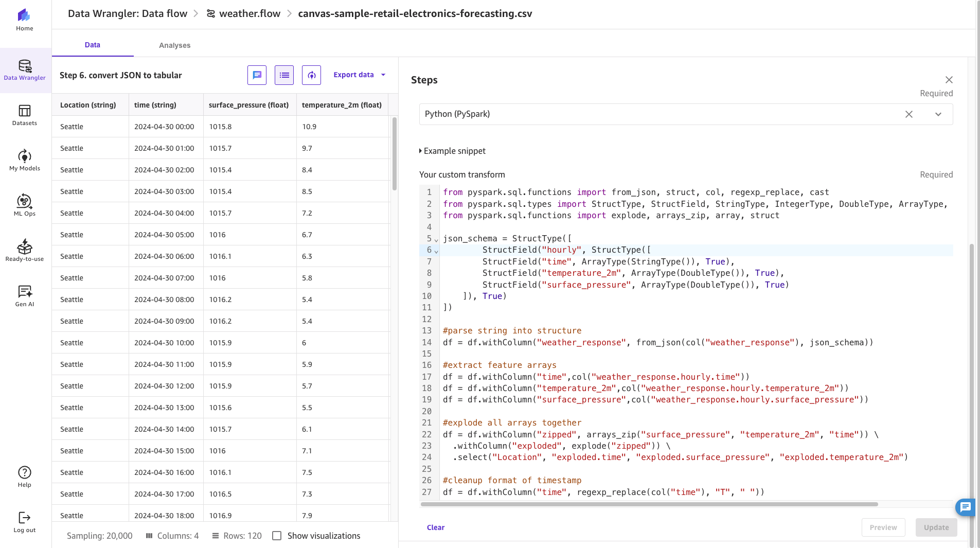
Task: Select the temperature_2m (float) column header
Action: tap(342, 105)
